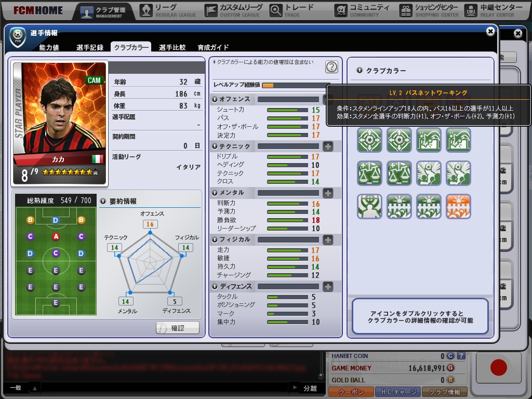
Task: Click the クラブ情報 button
Action: 445,392
